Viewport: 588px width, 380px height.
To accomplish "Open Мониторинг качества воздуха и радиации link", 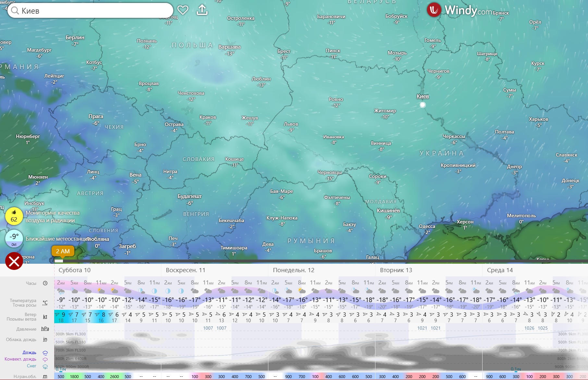I will (53, 217).
